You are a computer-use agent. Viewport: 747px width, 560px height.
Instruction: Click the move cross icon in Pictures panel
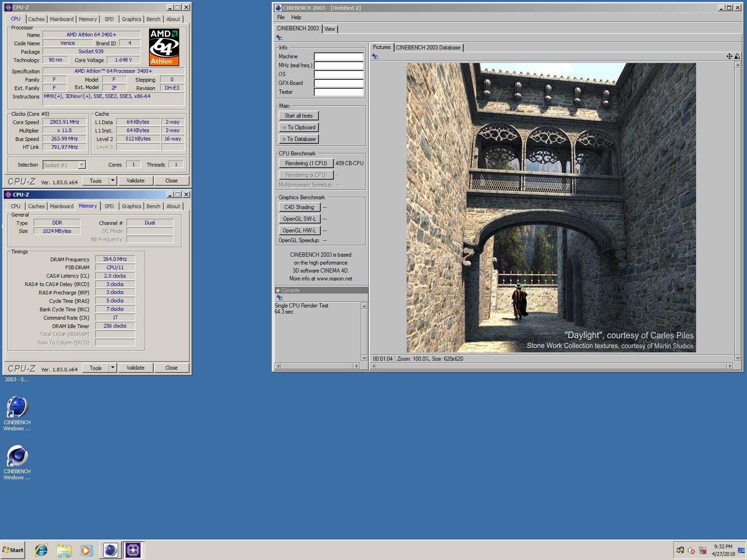pyautogui.click(x=729, y=56)
